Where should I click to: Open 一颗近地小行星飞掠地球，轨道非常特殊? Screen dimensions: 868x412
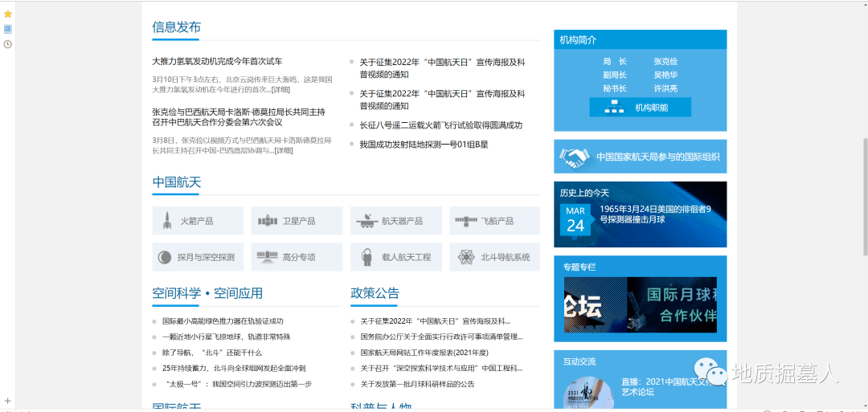(x=227, y=337)
